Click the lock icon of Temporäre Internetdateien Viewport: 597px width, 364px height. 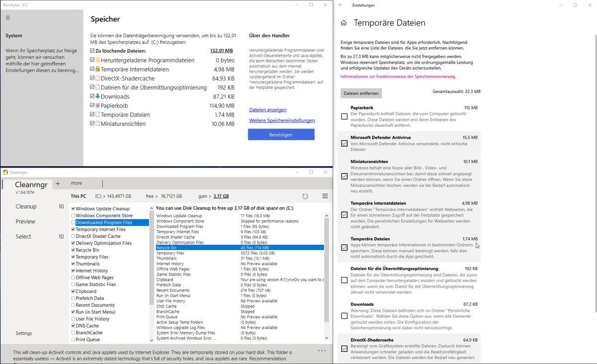(x=98, y=69)
